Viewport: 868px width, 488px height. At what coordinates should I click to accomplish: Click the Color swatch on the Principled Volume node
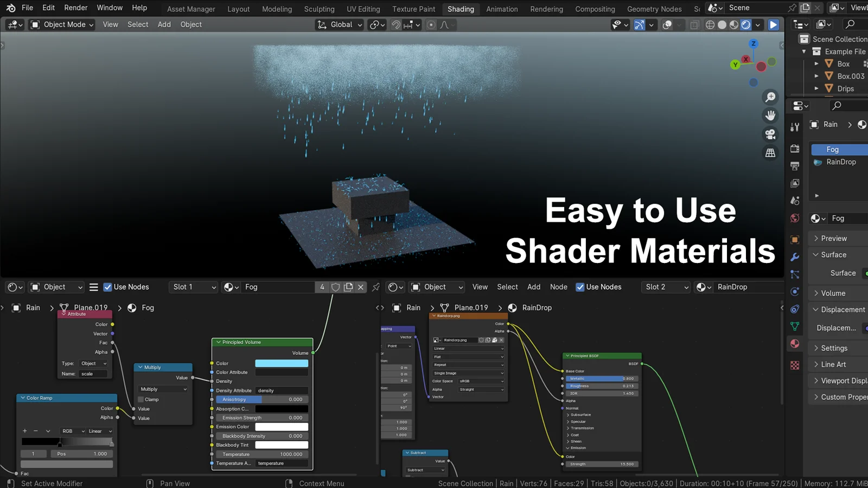click(281, 363)
